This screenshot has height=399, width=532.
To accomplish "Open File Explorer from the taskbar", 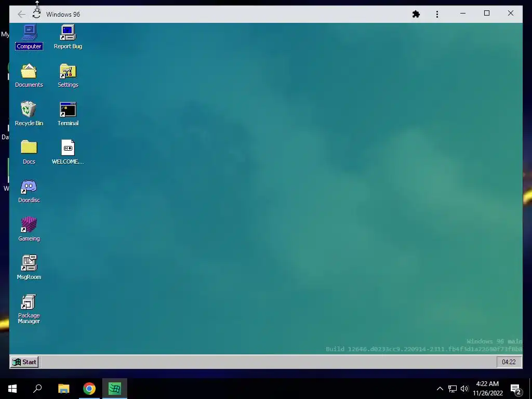I will point(63,389).
